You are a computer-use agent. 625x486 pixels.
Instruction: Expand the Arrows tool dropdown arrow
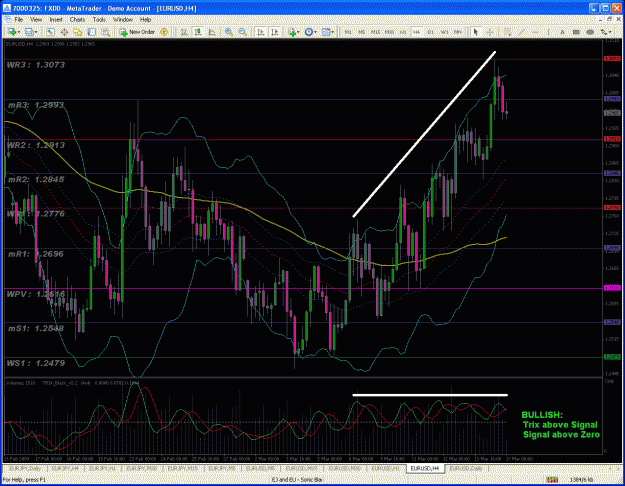coord(611,32)
